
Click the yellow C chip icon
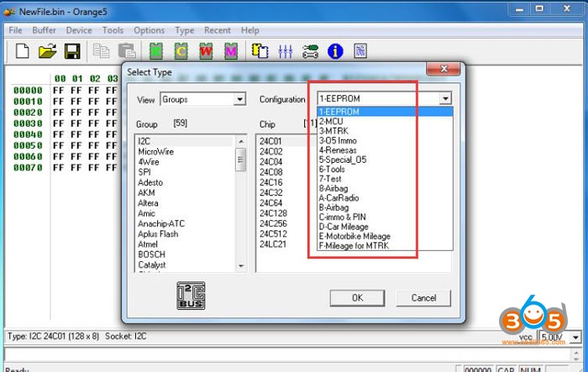[x=181, y=51]
